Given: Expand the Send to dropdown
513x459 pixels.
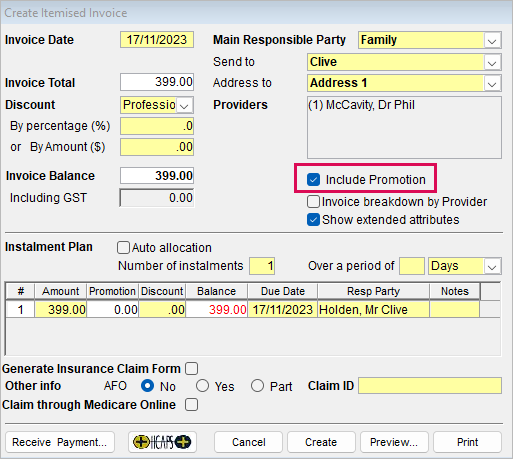Looking at the screenshot, I should (x=492, y=62).
